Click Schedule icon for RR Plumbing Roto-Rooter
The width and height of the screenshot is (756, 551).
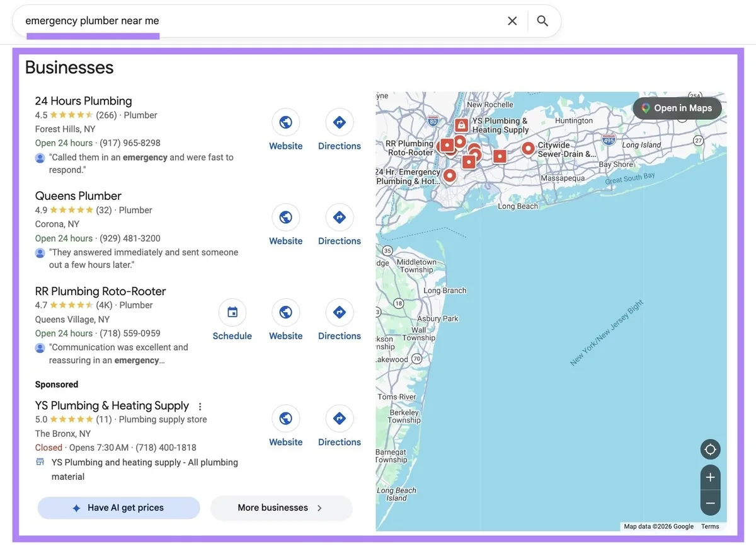232,312
